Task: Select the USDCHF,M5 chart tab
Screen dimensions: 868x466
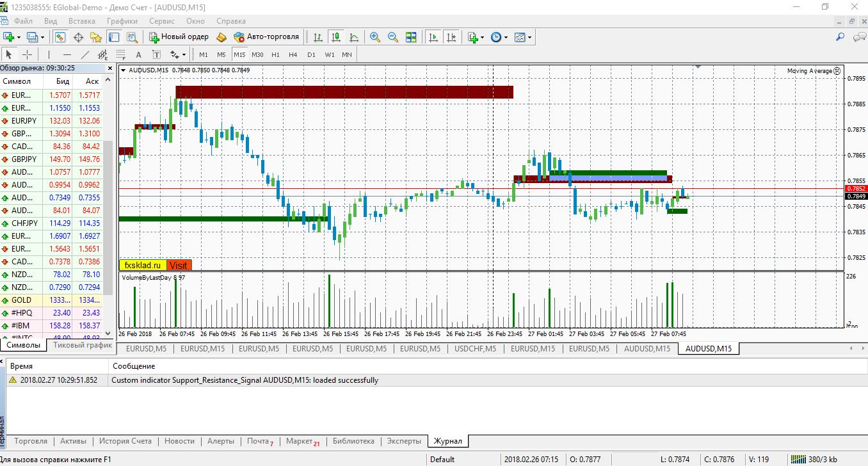Action: click(x=475, y=349)
